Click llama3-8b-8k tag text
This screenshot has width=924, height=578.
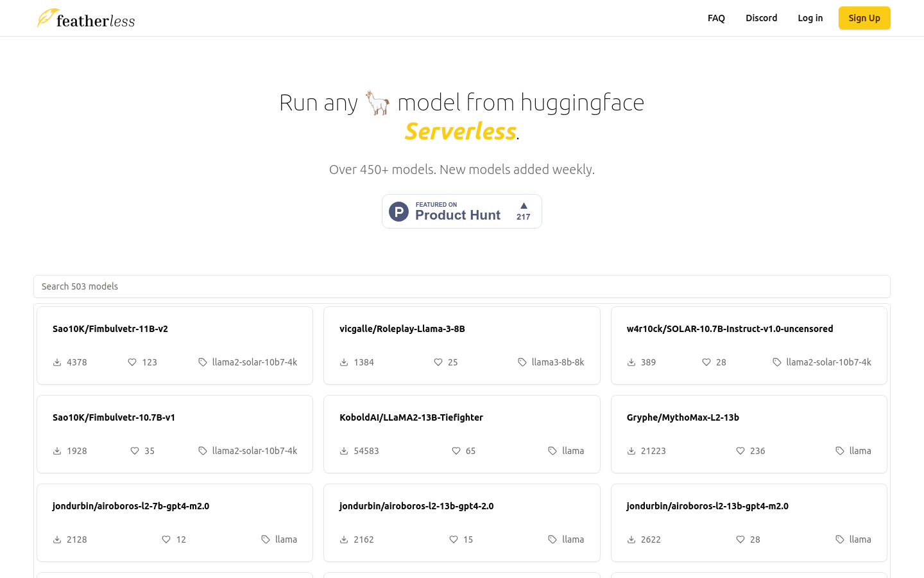[558, 362]
